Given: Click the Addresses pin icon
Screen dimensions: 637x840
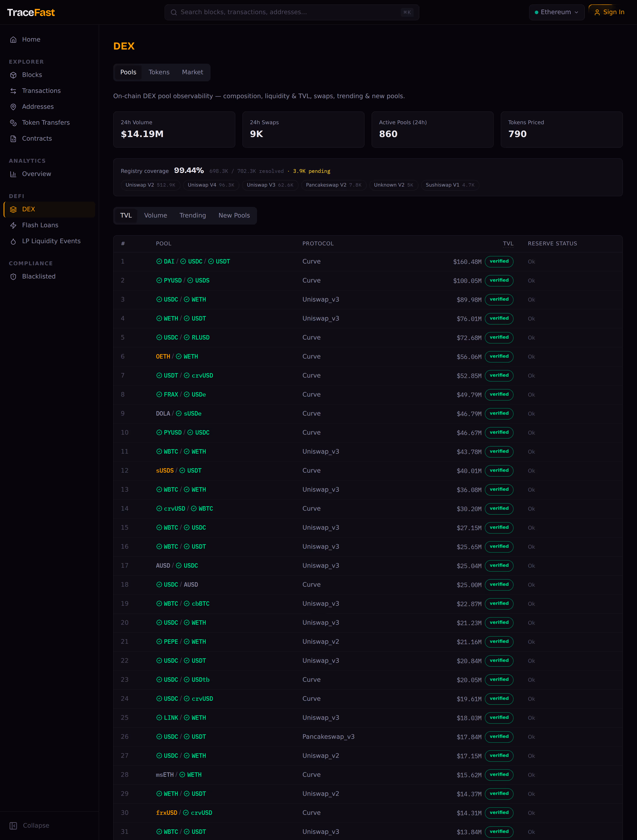Looking at the screenshot, I should [x=13, y=107].
